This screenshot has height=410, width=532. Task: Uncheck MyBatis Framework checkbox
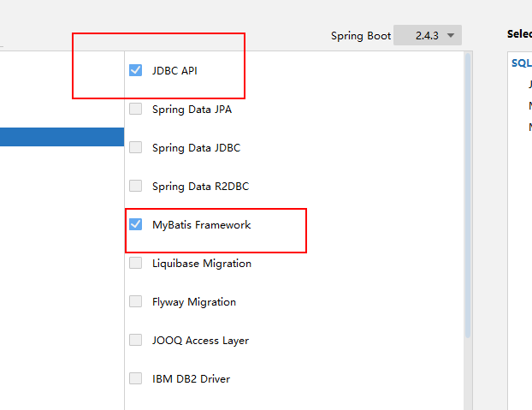[x=135, y=224]
